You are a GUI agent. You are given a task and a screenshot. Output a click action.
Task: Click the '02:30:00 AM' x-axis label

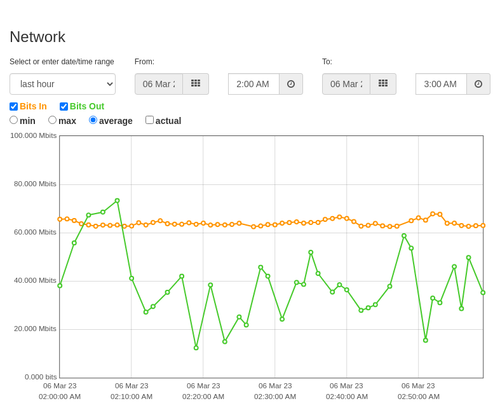(275, 397)
